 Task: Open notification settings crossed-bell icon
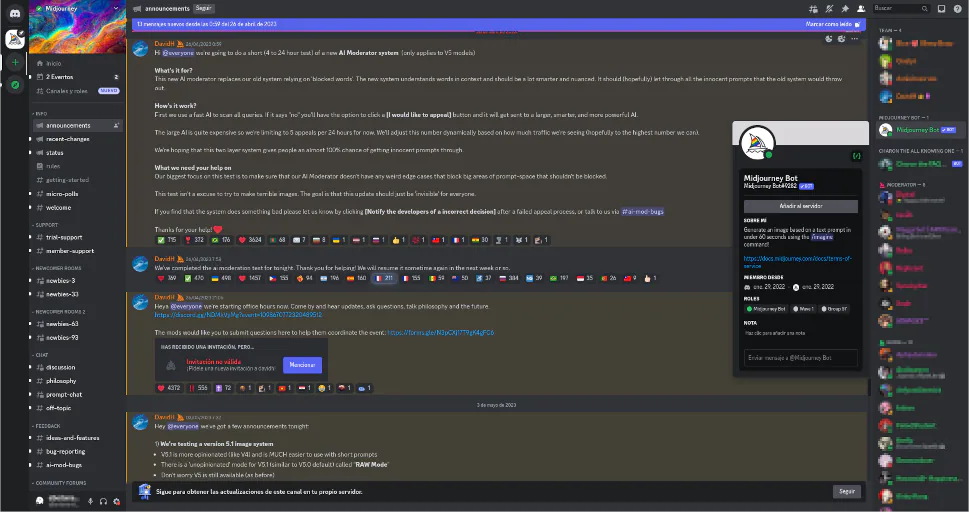(829, 9)
